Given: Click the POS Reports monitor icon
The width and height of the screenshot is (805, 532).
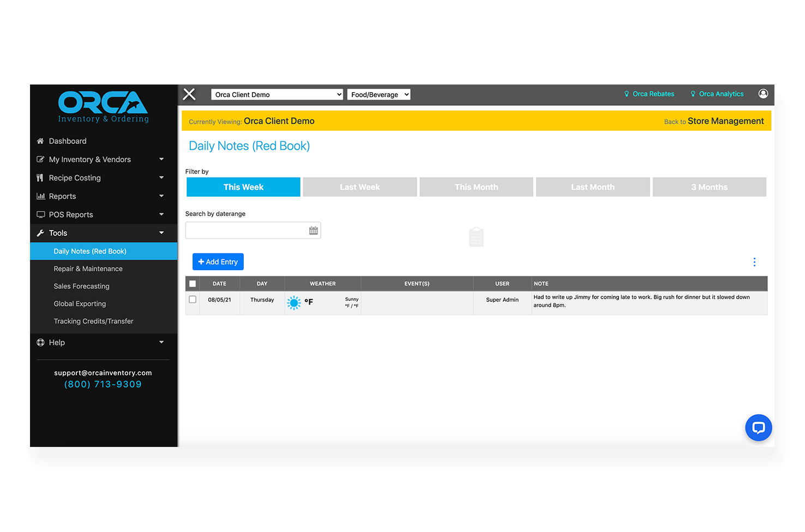Looking at the screenshot, I should pyautogui.click(x=41, y=215).
